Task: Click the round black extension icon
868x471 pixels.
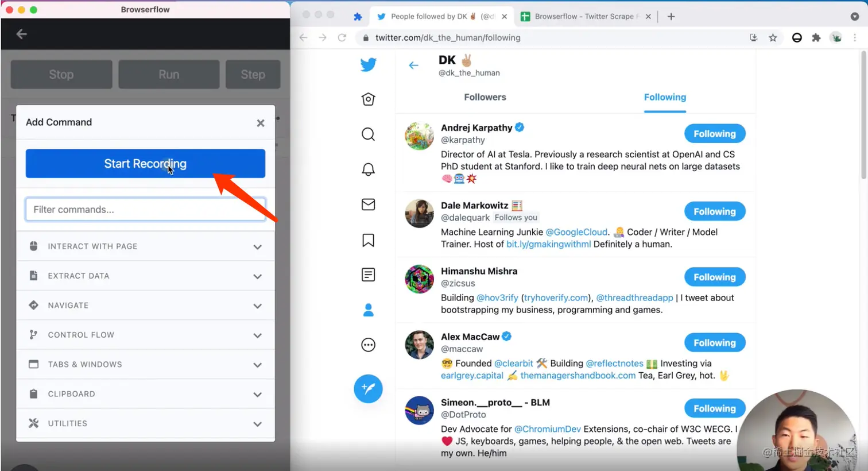Action: [x=797, y=38]
